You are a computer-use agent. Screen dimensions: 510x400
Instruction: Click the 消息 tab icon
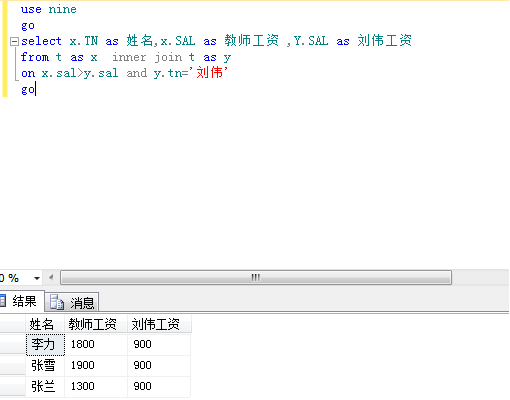point(57,302)
